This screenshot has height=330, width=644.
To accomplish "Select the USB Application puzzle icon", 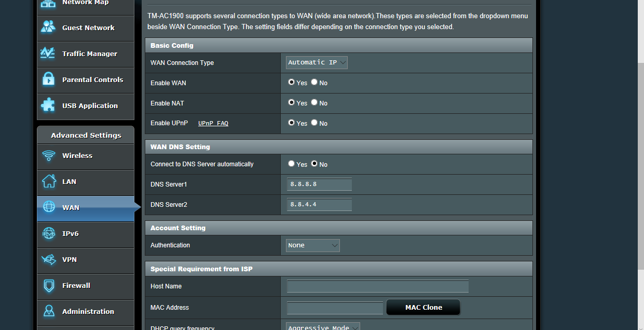I will 48,105.
